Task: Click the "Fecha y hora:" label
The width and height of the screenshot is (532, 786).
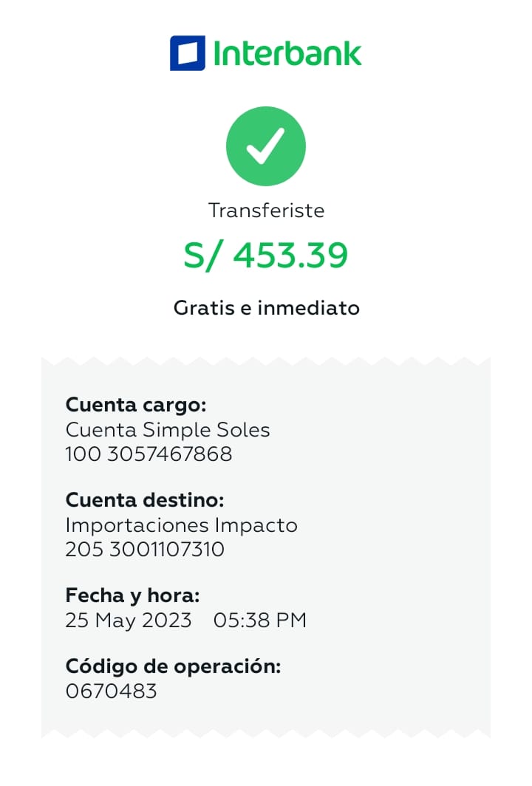Action: (x=132, y=595)
